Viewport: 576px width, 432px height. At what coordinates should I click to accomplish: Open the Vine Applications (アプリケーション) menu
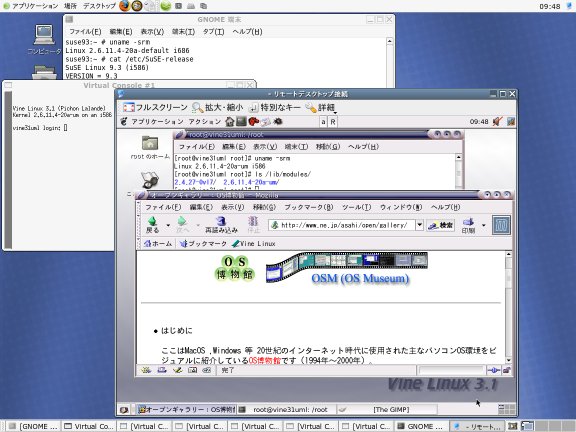pyautogui.click(x=157, y=122)
